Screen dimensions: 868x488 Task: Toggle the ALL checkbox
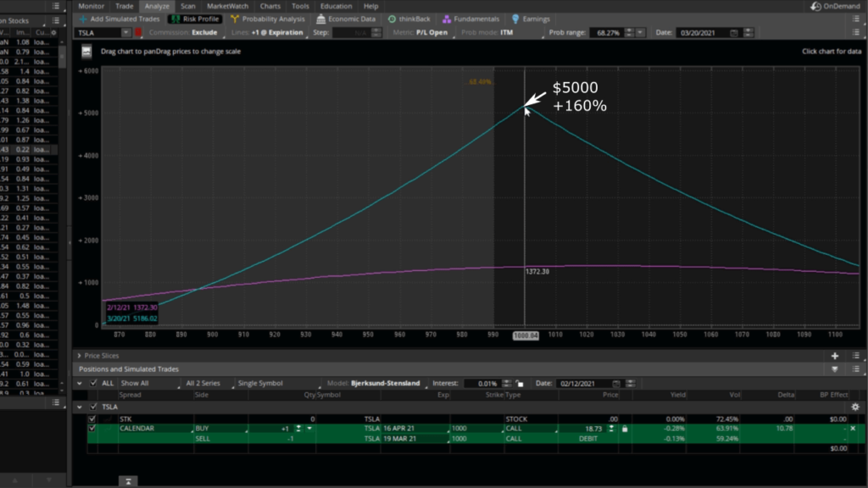[93, 383]
